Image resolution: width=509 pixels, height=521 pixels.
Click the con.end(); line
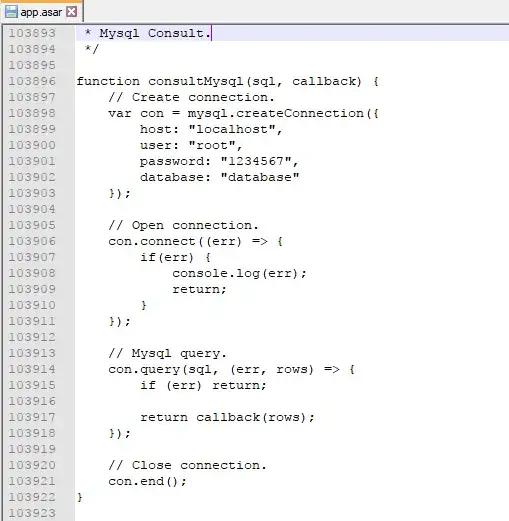click(147, 481)
